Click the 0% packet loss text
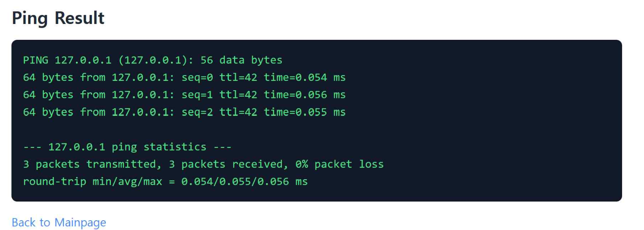Image resolution: width=644 pixels, height=230 pixels. [339, 165]
